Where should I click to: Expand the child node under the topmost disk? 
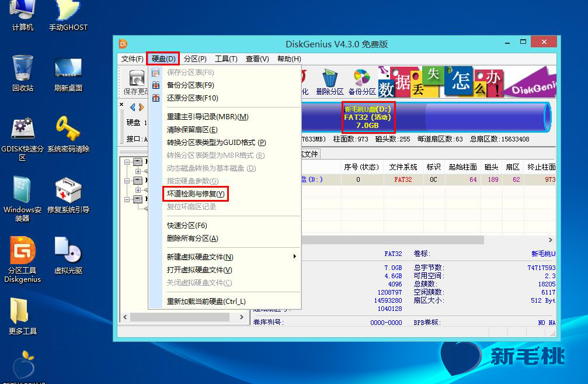tap(138, 171)
